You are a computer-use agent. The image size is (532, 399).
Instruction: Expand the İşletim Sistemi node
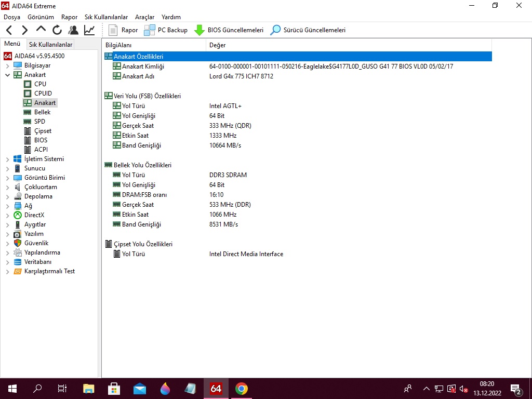pos(7,159)
